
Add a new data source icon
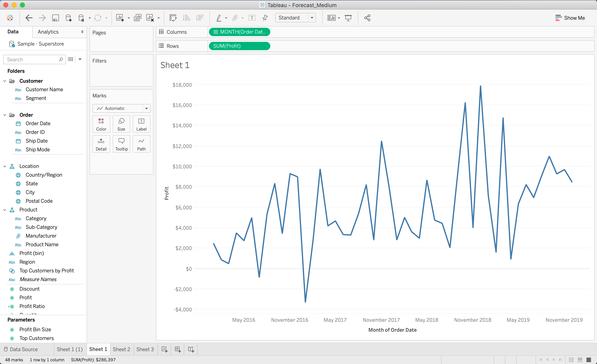tap(69, 18)
